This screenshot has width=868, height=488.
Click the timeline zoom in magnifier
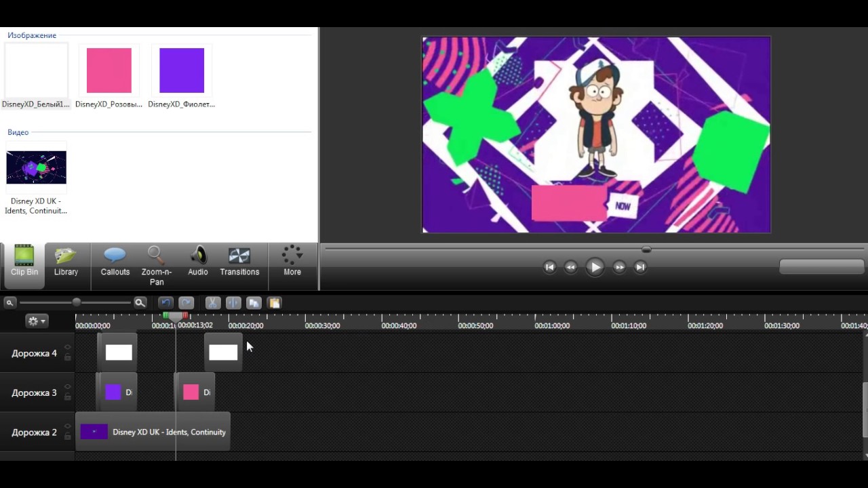click(140, 303)
